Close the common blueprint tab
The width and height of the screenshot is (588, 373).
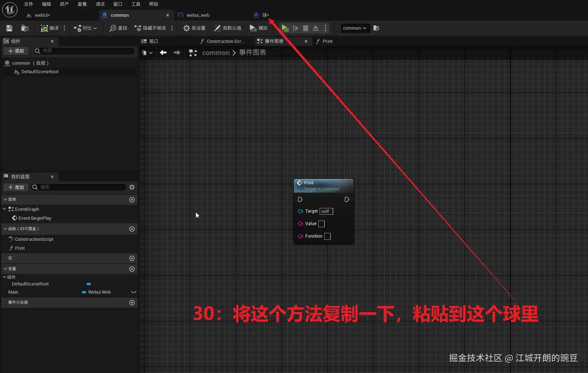[x=168, y=15]
